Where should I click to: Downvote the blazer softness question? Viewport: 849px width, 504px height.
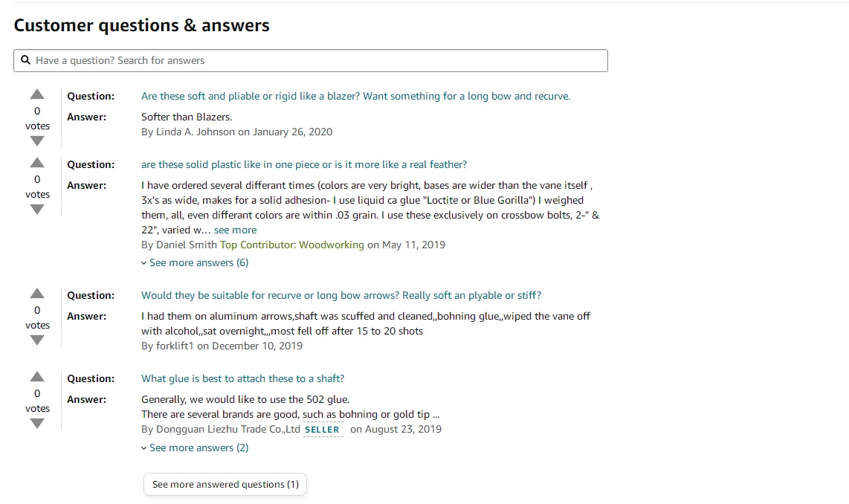pyautogui.click(x=37, y=141)
